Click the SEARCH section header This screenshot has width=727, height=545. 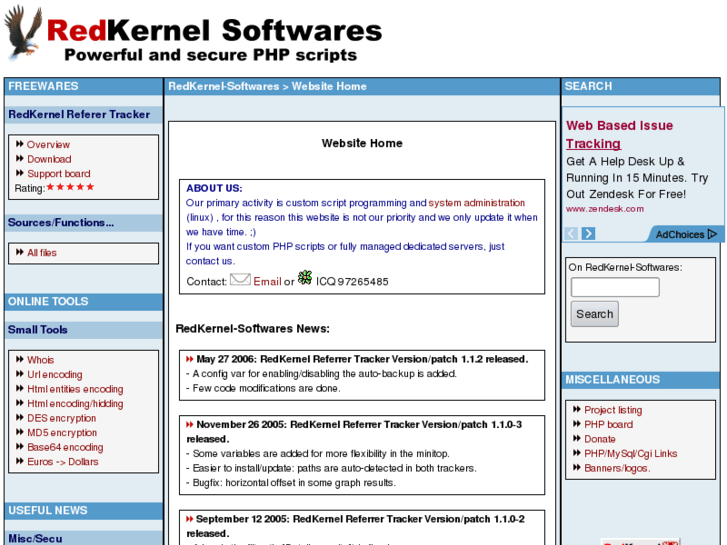(588, 86)
